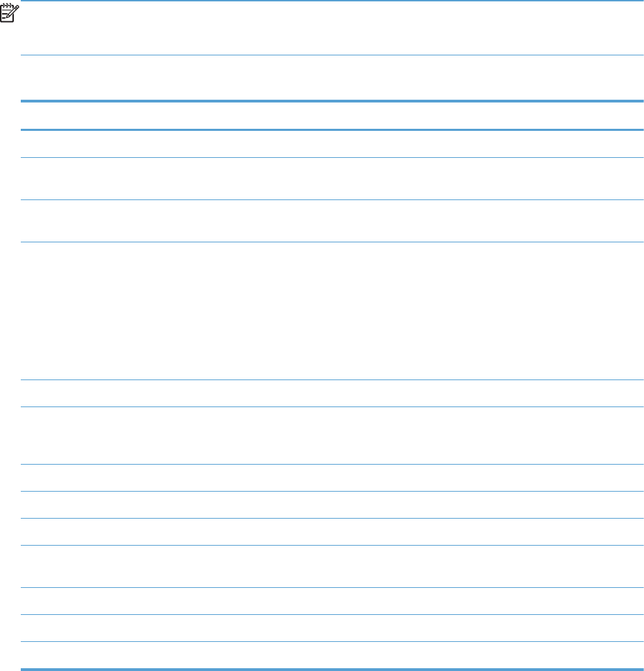Image resolution: width=644 pixels, height=671 pixels.
Task: Click the thick blue line at the table bottom
Action: click(x=332, y=670)
